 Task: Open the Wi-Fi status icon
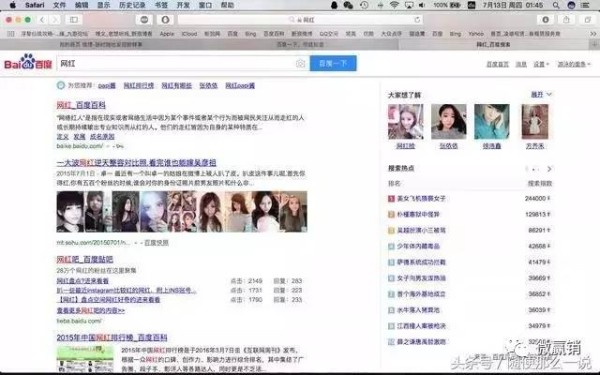coord(394,5)
